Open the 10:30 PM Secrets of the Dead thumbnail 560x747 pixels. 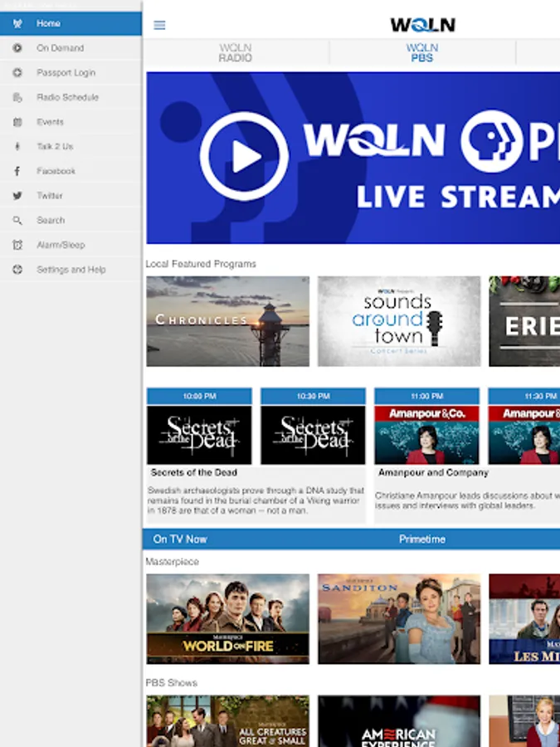(x=313, y=435)
